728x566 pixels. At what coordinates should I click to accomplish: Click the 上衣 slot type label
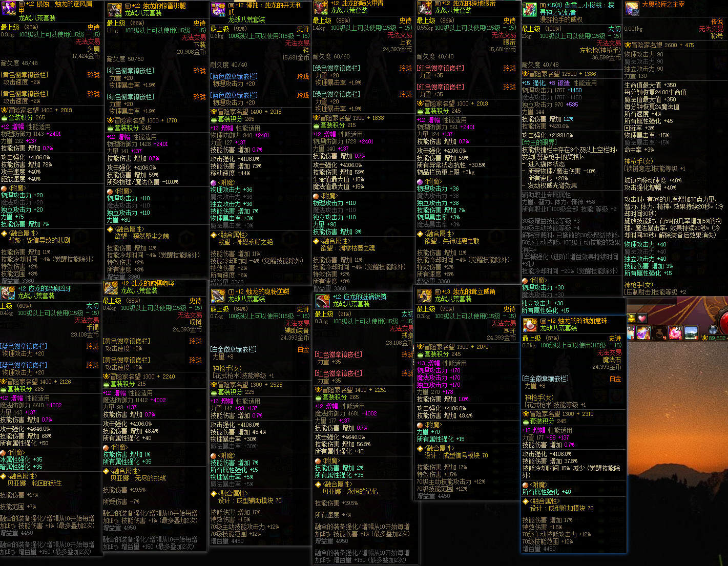(x=406, y=43)
